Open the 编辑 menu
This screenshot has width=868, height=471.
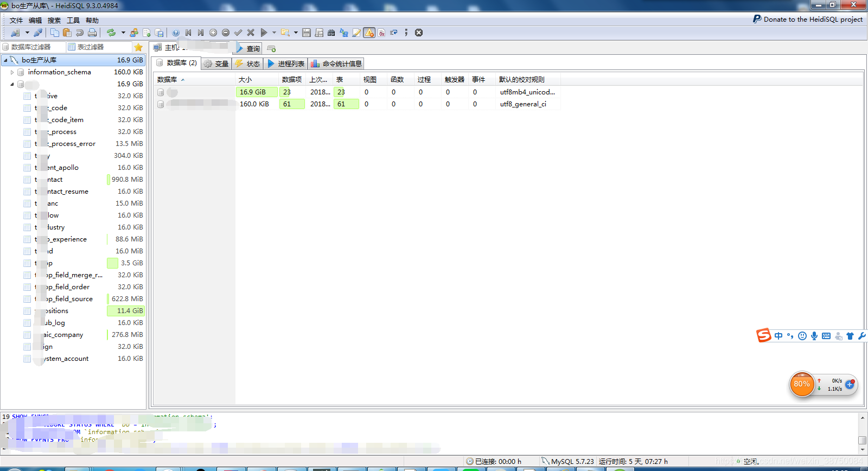35,21
